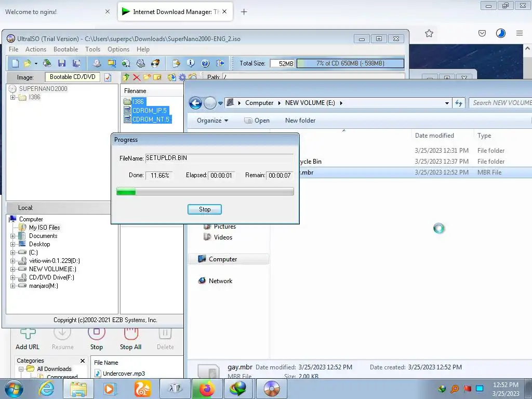Open Options menu in UltraISO

[x=118, y=49]
